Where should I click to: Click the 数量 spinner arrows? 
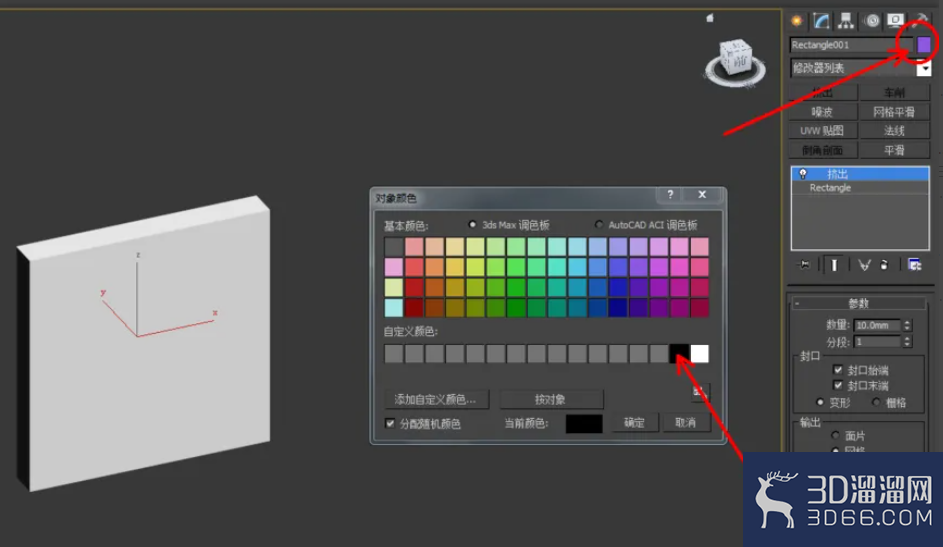point(908,325)
